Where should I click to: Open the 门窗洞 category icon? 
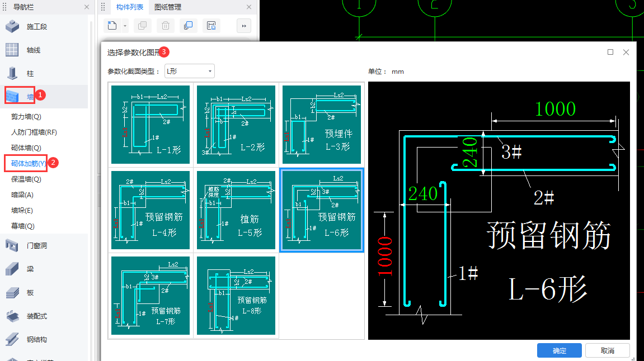[12, 245]
